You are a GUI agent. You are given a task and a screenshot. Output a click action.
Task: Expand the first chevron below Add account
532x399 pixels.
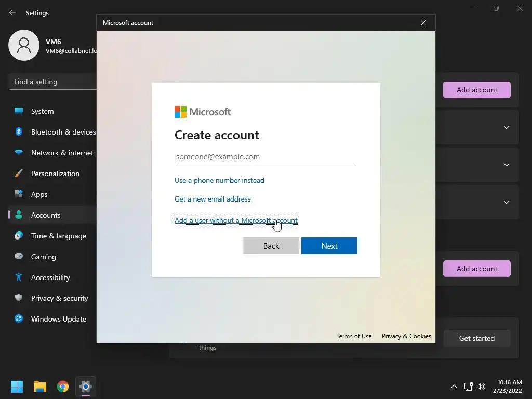[507, 127]
